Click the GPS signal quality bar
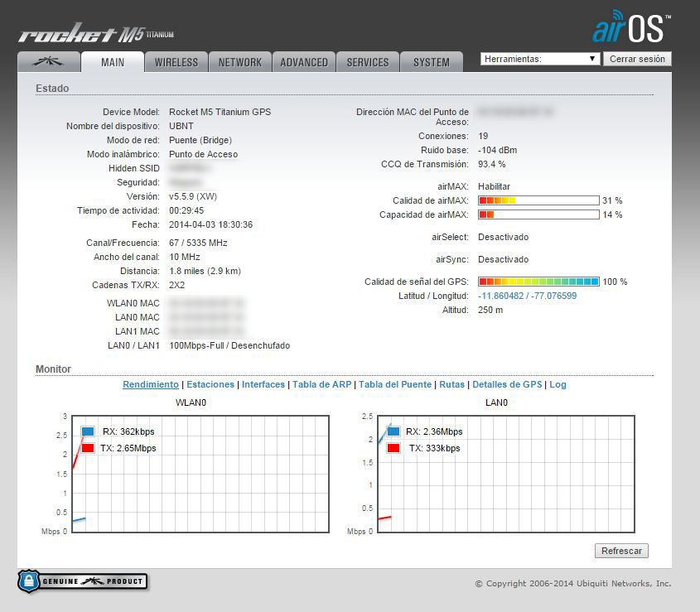700x612 pixels. tap(538, 282)
